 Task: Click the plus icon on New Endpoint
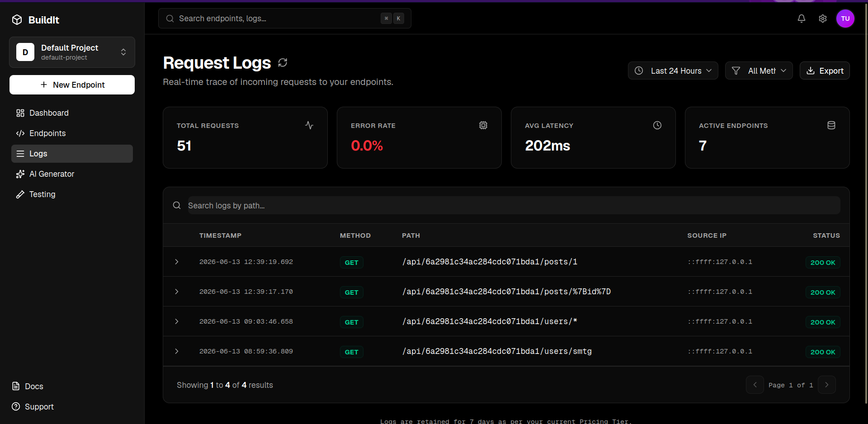pyautogui.click(x=44, y=85)
